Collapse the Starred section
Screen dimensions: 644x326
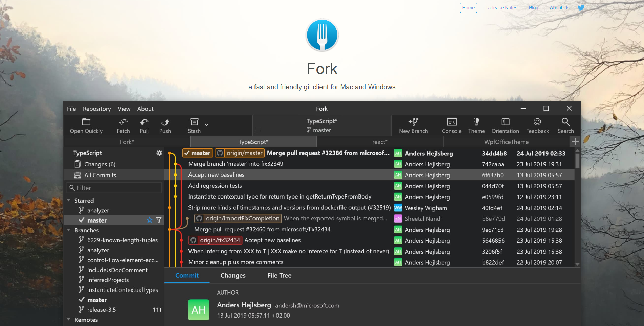pyautogui.click(x=69, y=200)
